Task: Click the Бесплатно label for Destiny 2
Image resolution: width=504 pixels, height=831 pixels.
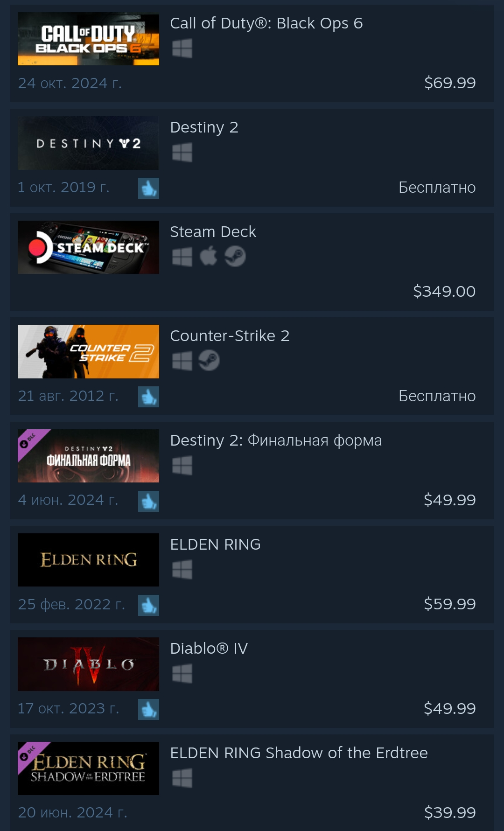Action: pyautogui.click(x=437, y=187)
